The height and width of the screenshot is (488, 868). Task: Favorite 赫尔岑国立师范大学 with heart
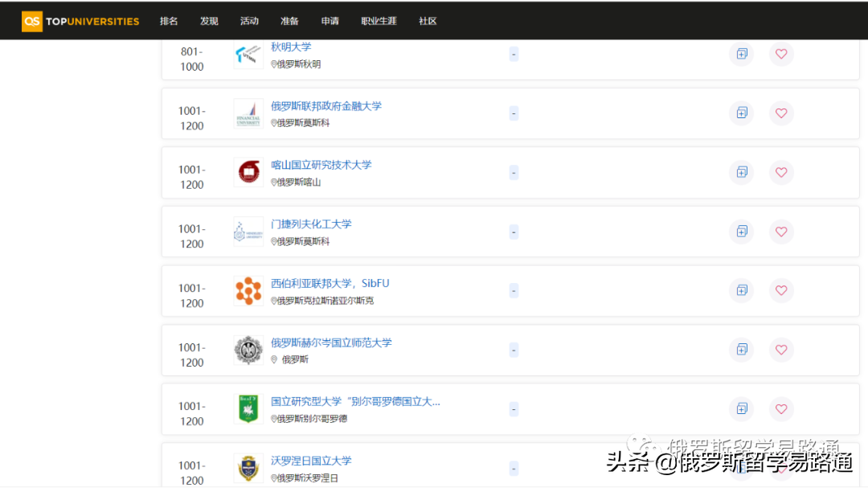[x=781, y=350]
